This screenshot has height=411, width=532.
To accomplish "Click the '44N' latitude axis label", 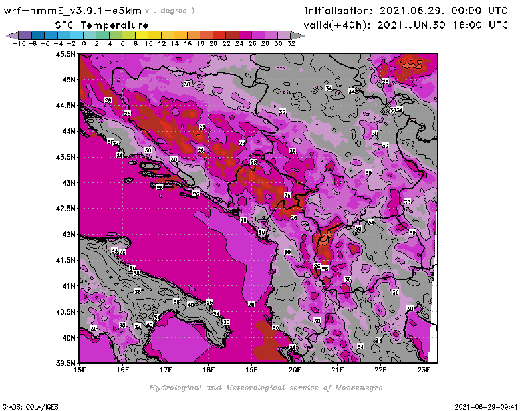I will [x=69, y=131].
